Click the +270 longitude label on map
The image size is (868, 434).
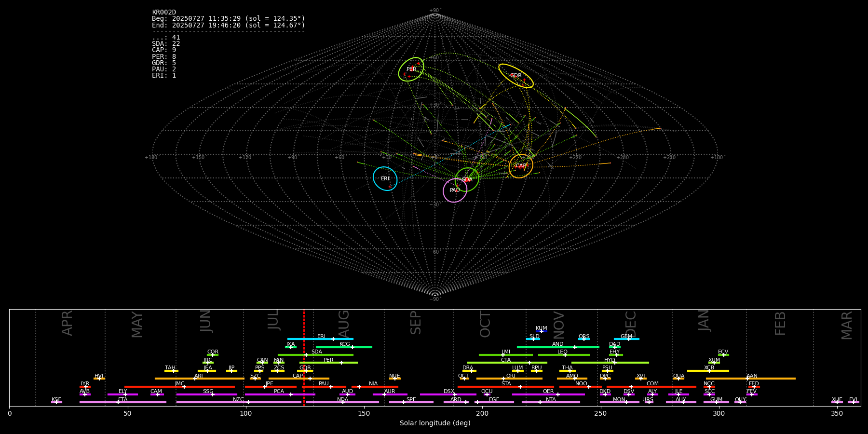(x=575, y=158)
